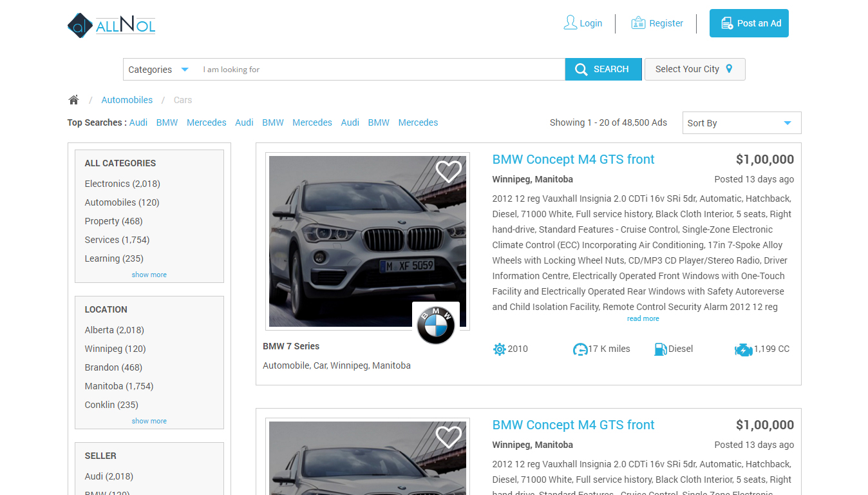The height and width of the screenshot is (495, 868).
Task: Click the Post an Ad button
Action: click(x=749, y=23)
